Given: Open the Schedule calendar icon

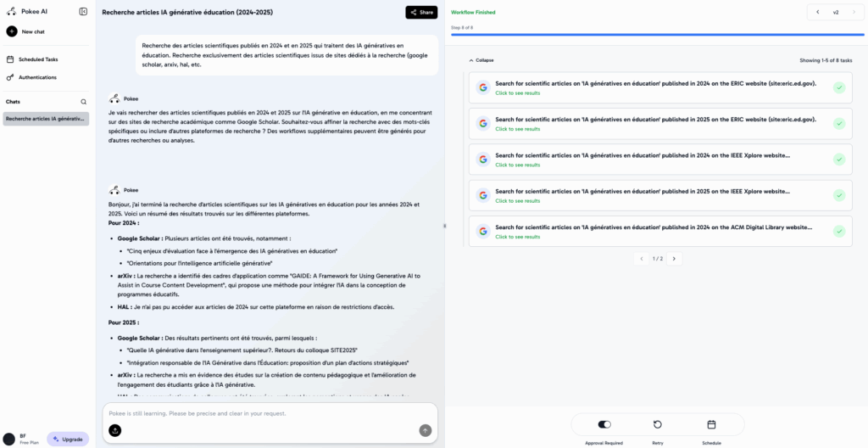Looking at the screenshot, I should (x=711, y=424).
